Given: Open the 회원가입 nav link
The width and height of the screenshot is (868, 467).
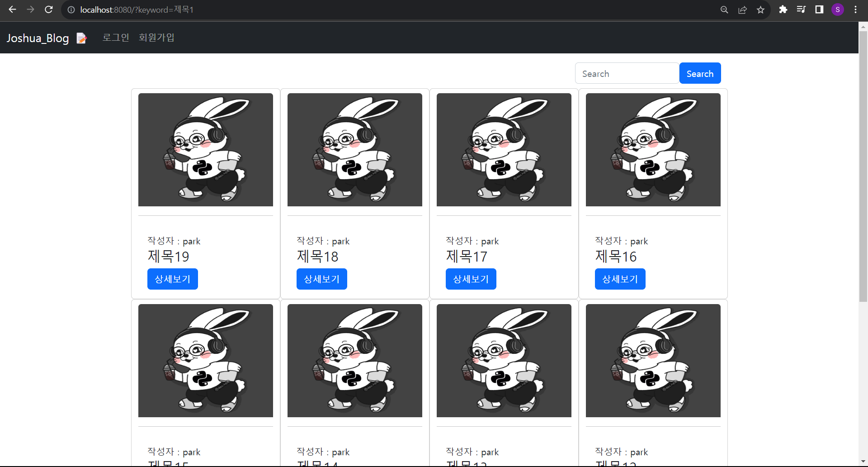Looking at the screenshot, I should [156, 38].
